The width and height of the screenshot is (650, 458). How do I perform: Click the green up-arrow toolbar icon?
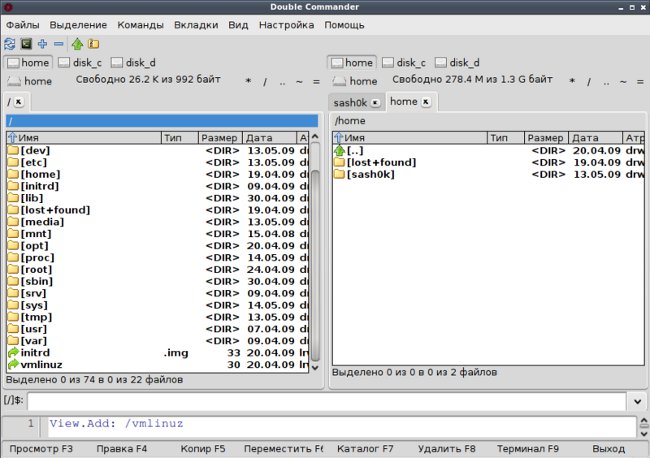[77, 44]
